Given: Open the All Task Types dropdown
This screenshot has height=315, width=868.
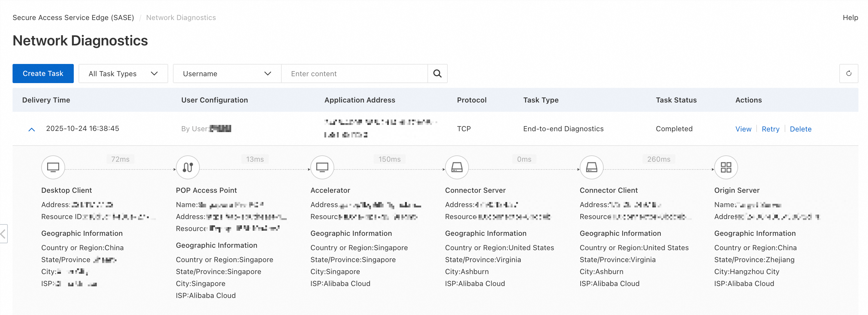Looking at the screenshot, I should click(x=123, y=74).
